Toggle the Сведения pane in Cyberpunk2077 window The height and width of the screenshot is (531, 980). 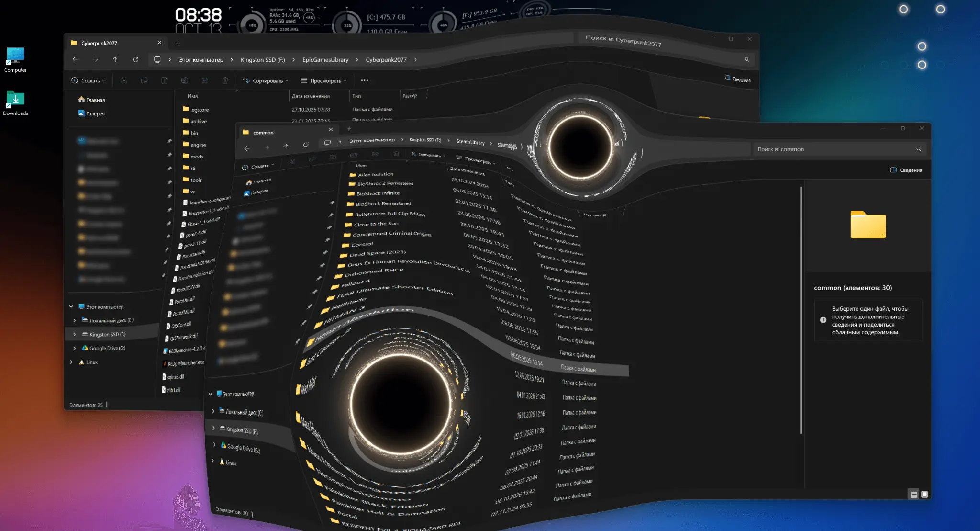[737, 79]
